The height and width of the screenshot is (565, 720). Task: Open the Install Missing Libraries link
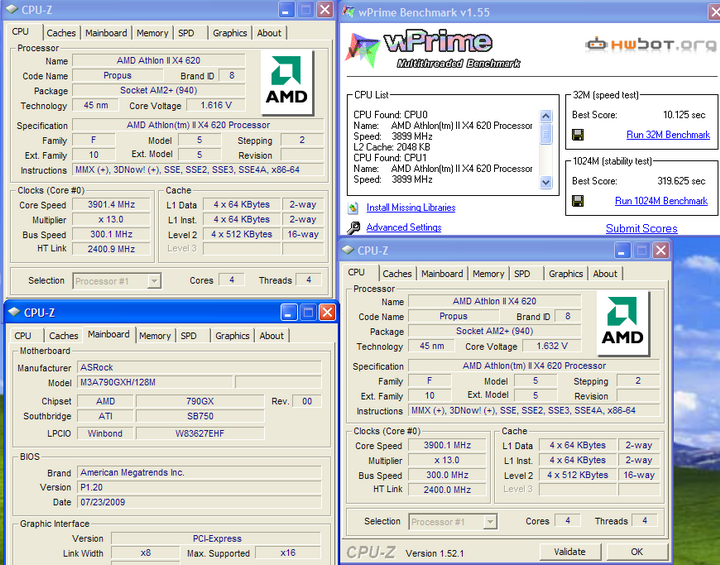tap(411, 208)
